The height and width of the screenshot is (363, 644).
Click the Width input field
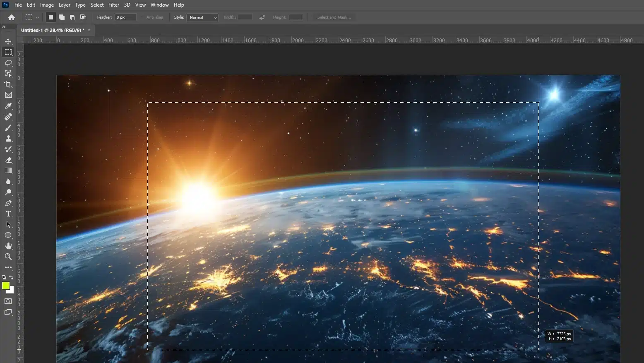[245, 17]
